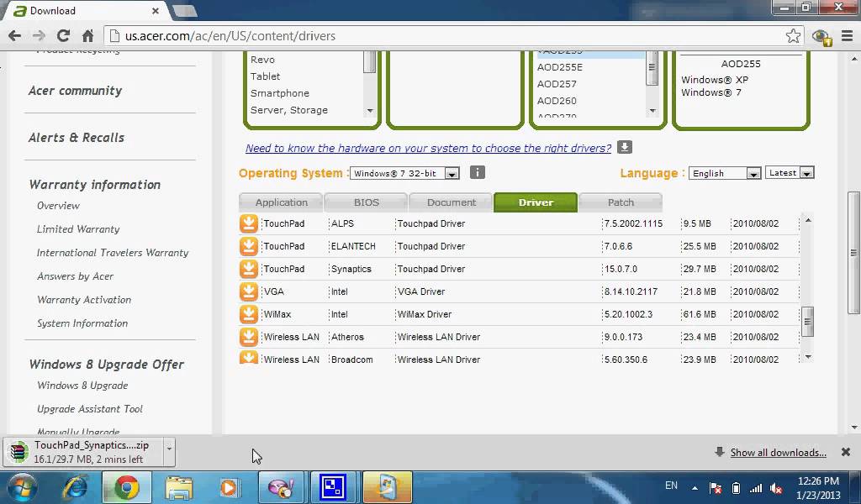Launch Internet Explorer from the taskbar
Screen dimensions: 861x504
tap(74, 487)
